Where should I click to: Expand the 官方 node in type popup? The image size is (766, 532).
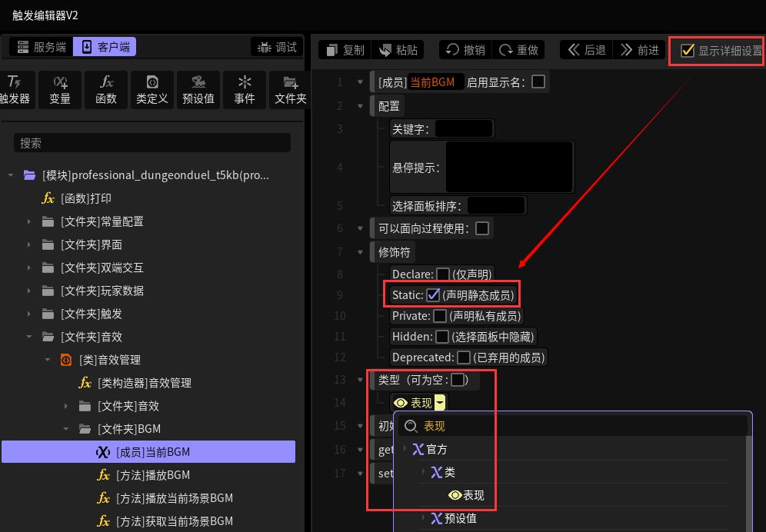pos(405,449)
